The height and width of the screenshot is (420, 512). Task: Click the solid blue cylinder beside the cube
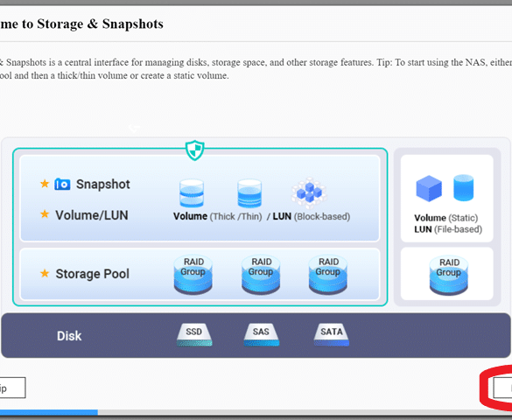(x=463, y=187)
